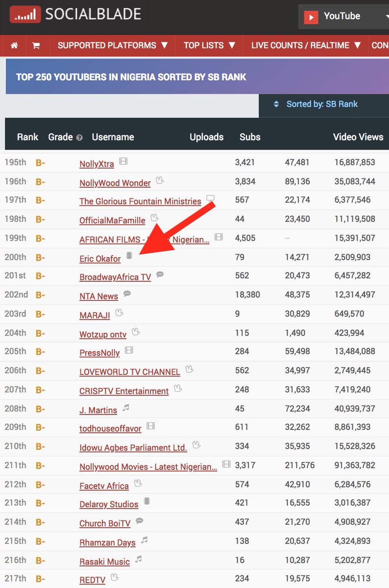389x588 pixels.
Task: Open the NTA News channel link
Action: tap(98, 296)
